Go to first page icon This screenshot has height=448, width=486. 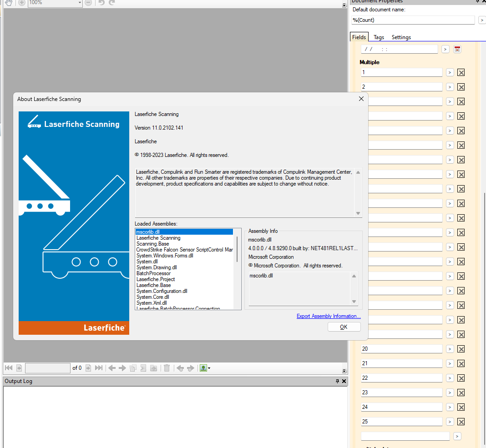(9, 368)
